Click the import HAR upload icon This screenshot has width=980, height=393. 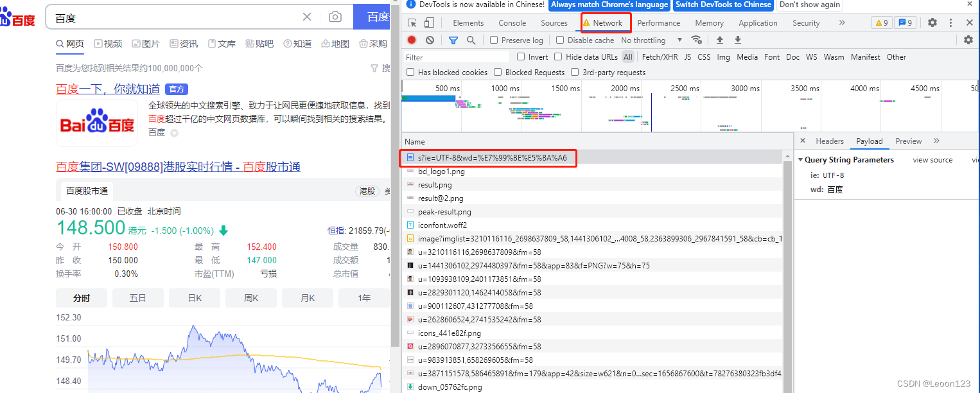point(720,40)
